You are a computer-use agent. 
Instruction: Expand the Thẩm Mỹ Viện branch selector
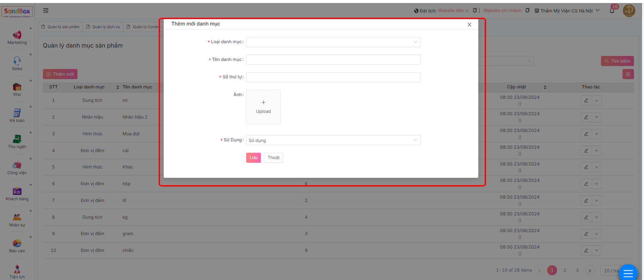[567, 11]
